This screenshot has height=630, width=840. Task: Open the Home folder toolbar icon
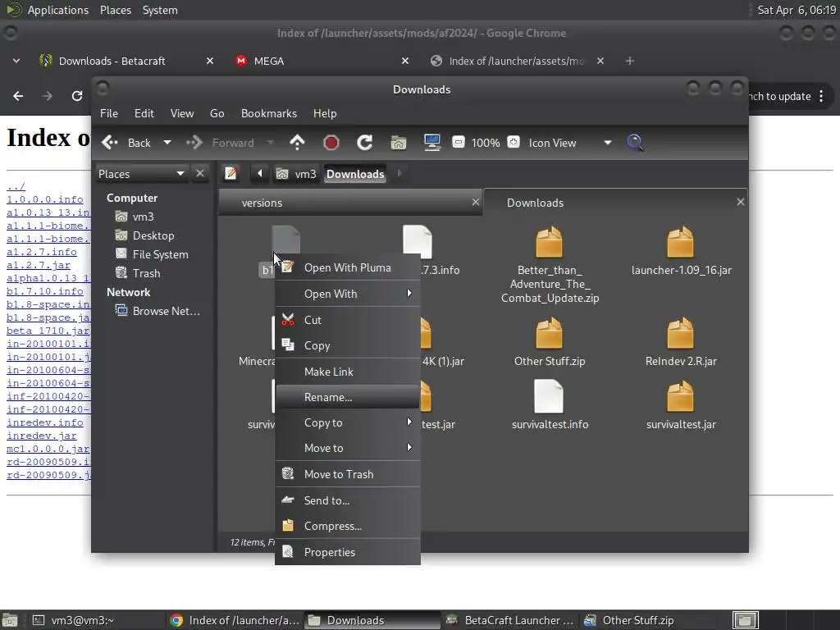coord(398,143)
